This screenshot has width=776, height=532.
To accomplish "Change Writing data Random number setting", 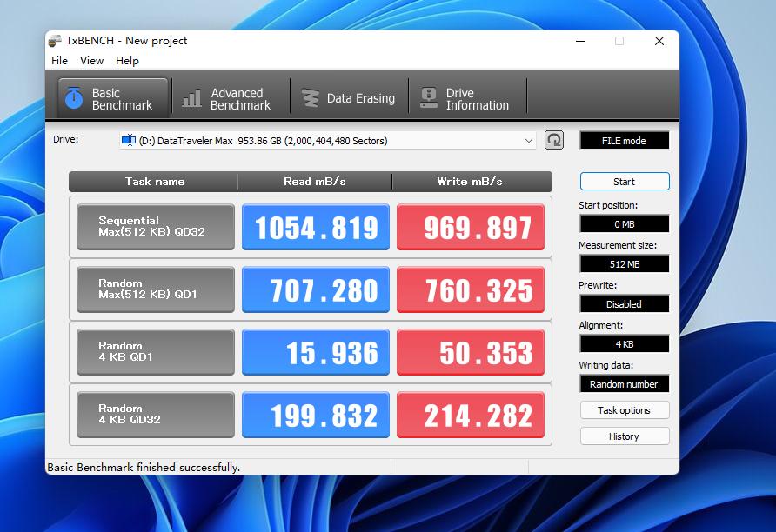I will (624, 383).
